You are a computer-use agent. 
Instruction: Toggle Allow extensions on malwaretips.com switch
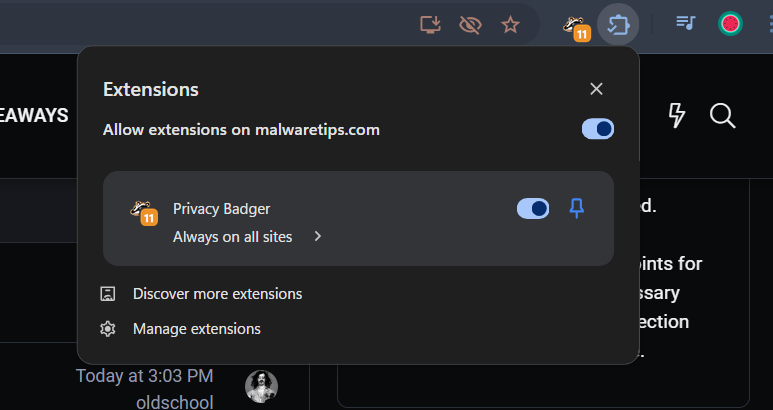598,129
